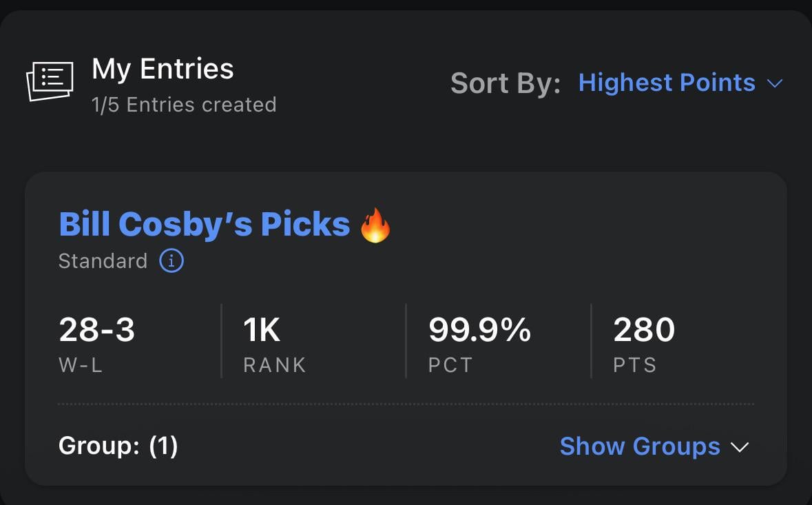This screenshot has width=812, height=505.
Task: Tap the info badge under Bill Cosby's Picks
Action: coord(171,261)
